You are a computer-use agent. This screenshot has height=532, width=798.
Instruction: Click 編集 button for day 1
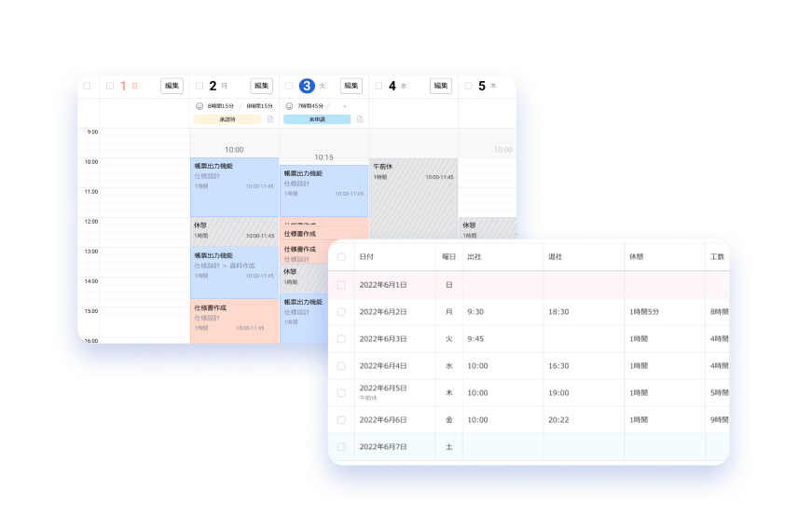pos(172,86)
